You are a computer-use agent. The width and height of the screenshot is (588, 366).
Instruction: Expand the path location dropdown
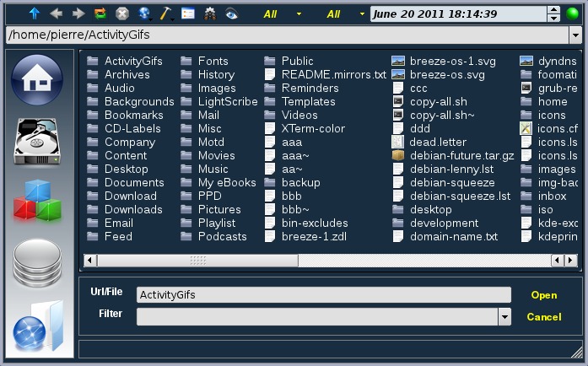point(575,35)
